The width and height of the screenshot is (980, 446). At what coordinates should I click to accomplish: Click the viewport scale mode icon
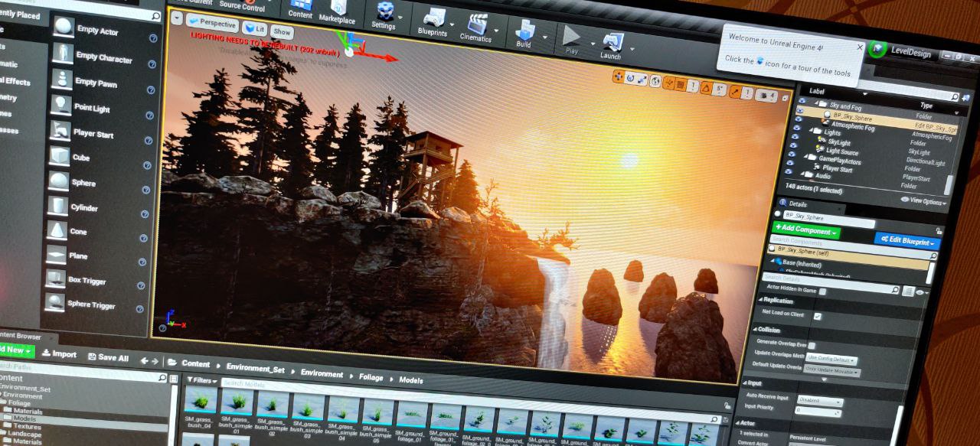pyautogui.click(x=642, y=80)
